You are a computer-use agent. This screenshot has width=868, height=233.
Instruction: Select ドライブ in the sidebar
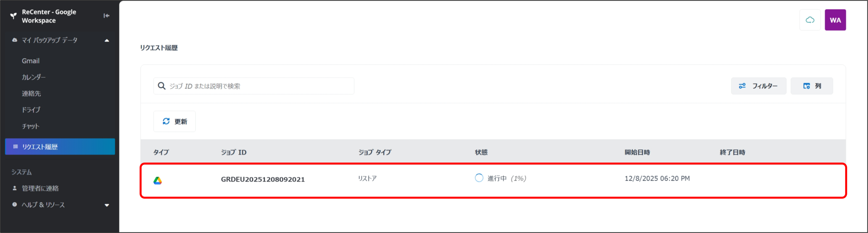[31, 110]
